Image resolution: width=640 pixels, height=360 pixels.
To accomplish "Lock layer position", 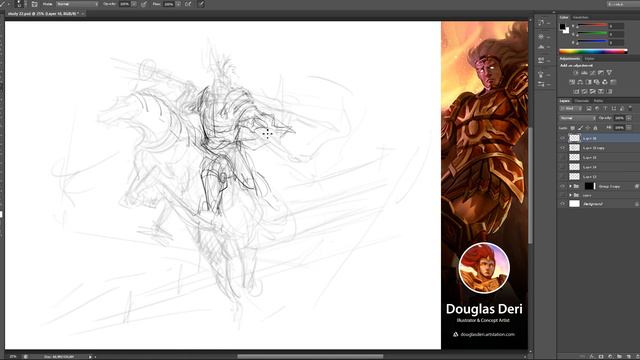I will click(x=588, y=128).
